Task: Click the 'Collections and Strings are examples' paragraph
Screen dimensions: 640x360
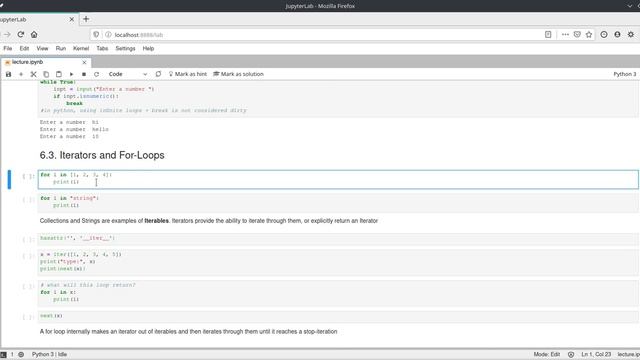Action: pos(209,221)
